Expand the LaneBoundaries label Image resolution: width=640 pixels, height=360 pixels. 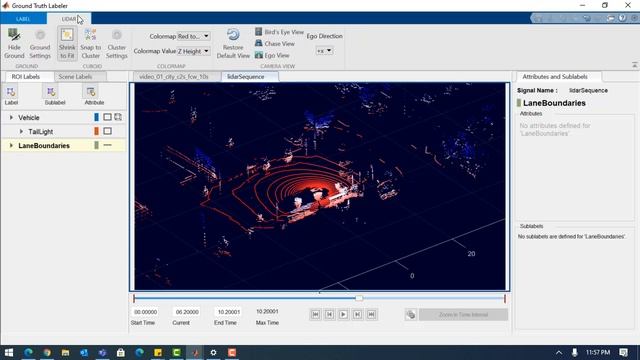point(11,146)
